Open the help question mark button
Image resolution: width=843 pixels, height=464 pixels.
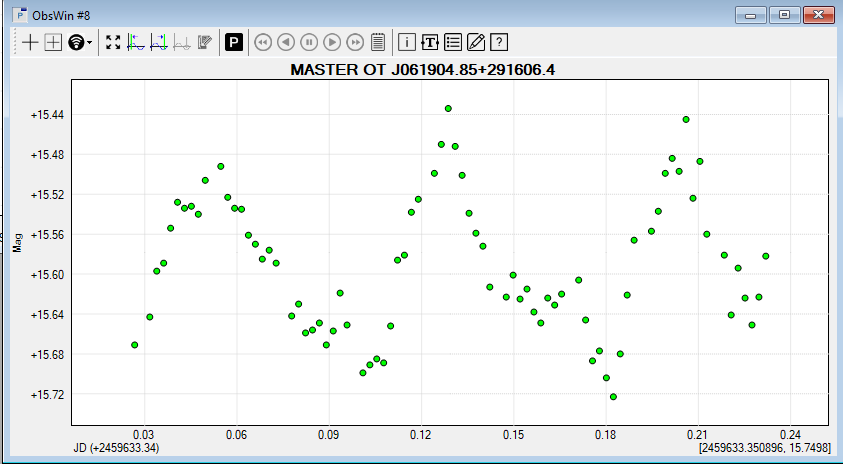point(499,42)
